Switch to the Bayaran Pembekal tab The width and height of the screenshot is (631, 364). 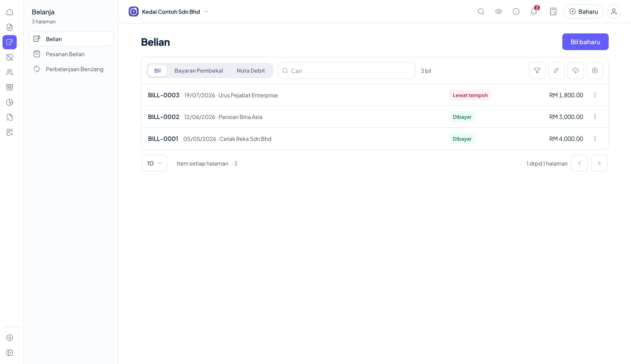click(199, 71)
